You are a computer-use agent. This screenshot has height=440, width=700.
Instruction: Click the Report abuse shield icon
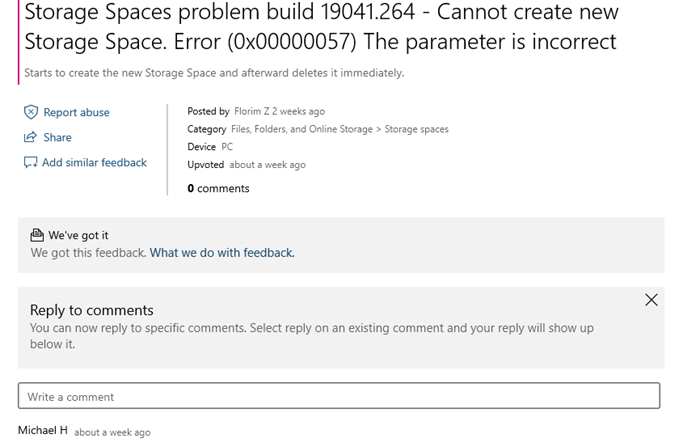pos(31,112)
